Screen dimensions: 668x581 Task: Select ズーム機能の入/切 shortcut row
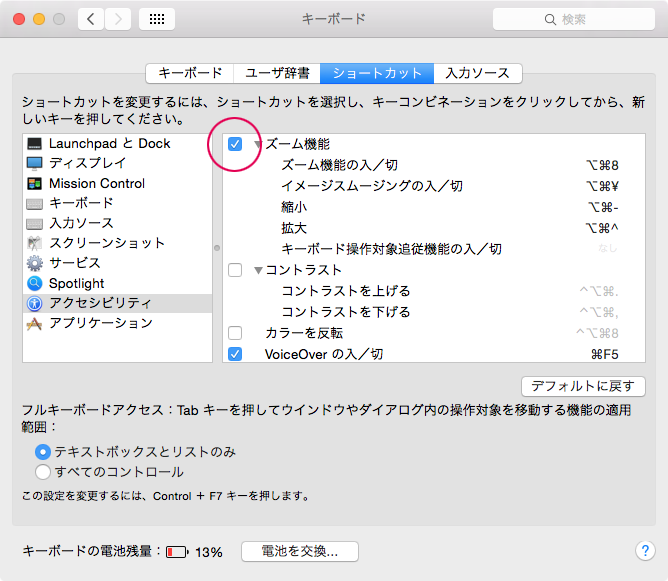(x=434, y=165)
